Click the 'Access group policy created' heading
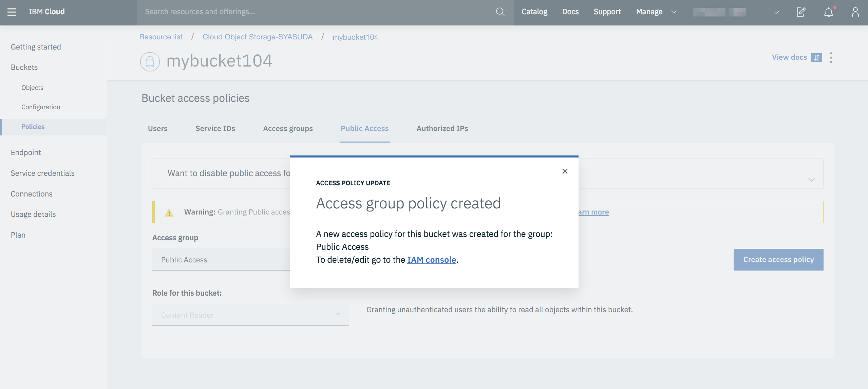This screenshot has height=389, width=868. coord(408,204)
